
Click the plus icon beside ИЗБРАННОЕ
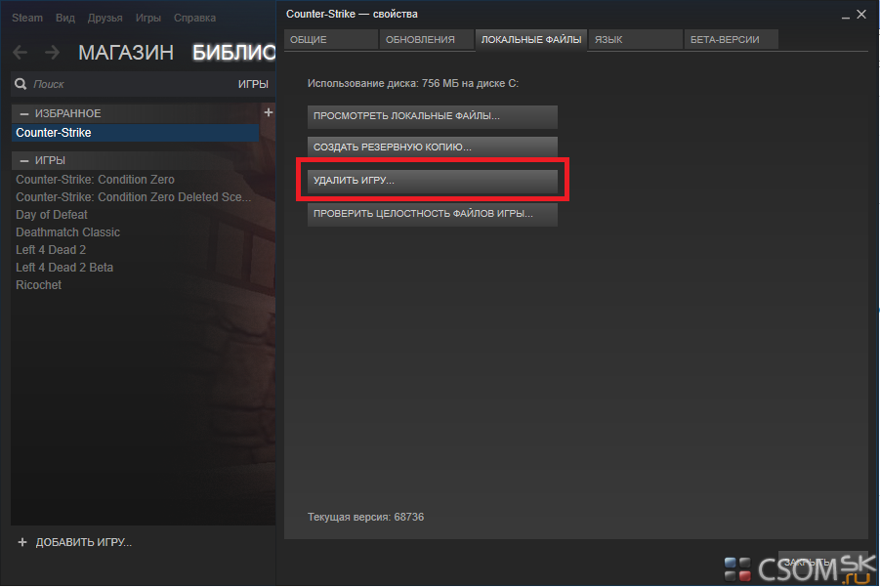269,113
